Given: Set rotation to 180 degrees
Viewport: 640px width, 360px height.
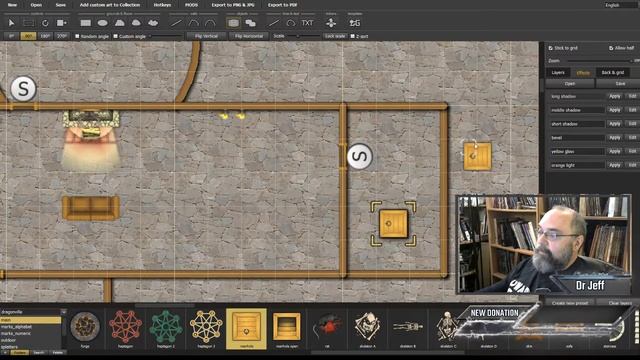Looking at the screenshot, I should click(x=45, y=36).
